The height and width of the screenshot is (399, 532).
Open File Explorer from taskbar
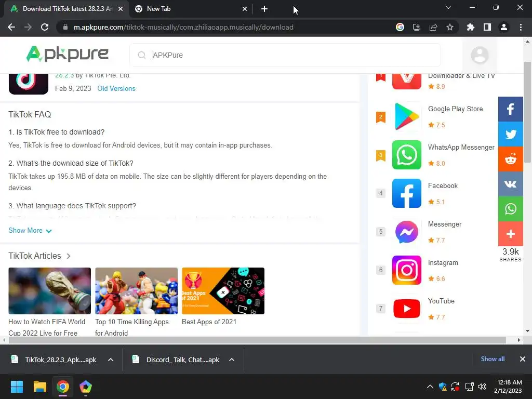(39, 387)
